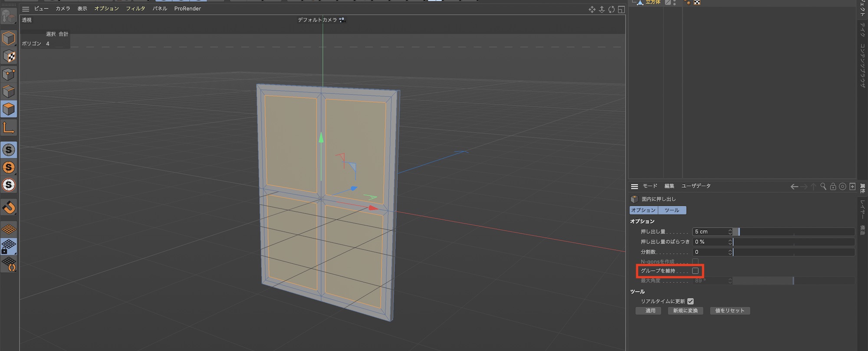Viewport: 868px width, 351px height.
Task: Open the フィルタ viewport menu
Action: pyautogui.click(x=135, y=9)
